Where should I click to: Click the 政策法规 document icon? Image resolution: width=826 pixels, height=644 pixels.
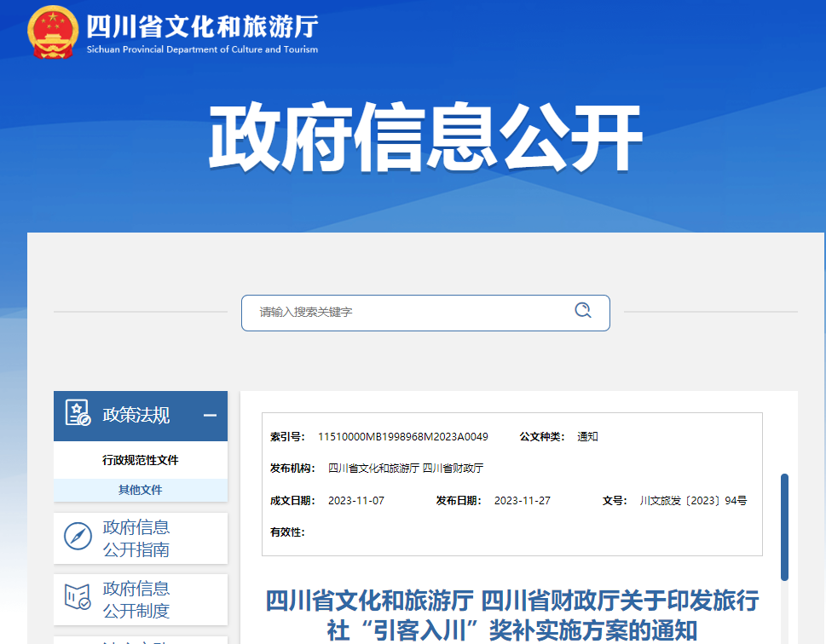78,415
